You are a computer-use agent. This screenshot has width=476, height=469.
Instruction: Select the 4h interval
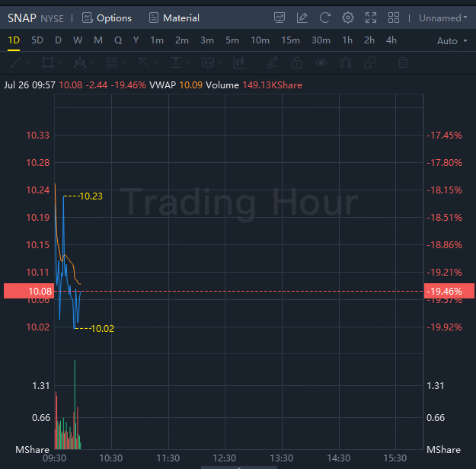[x=391, y=40]
